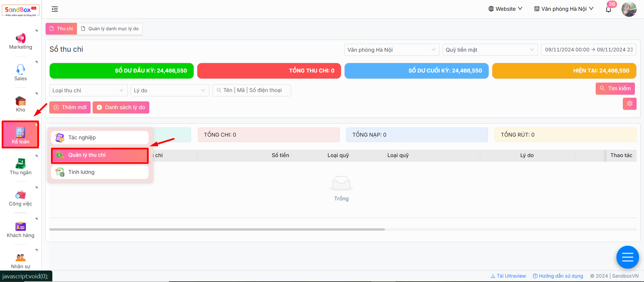Switch to Quản lý danh mục lý do tab
Image resolution: width=644 pixels, height=282 pixels.
[x=110, y=29]
